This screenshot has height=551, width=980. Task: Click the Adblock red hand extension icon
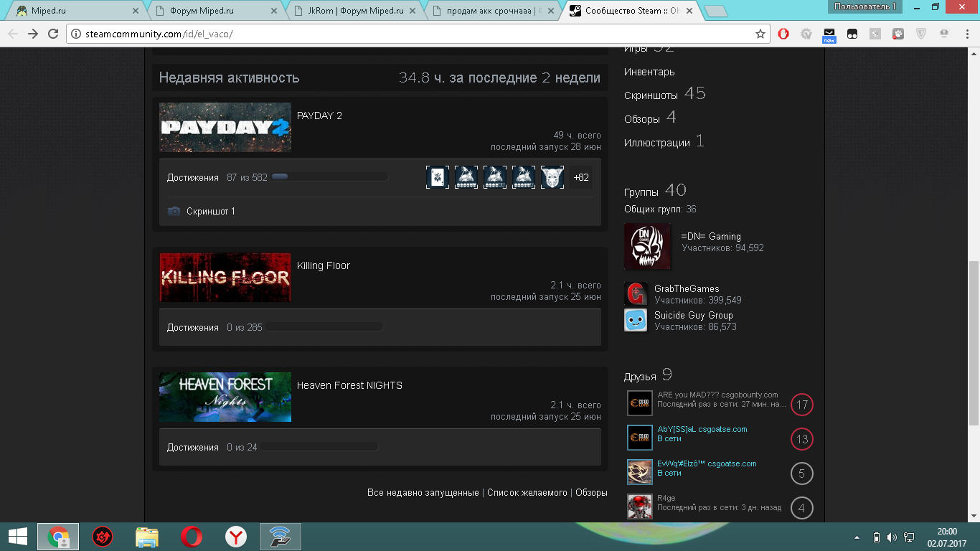(783, 34)
